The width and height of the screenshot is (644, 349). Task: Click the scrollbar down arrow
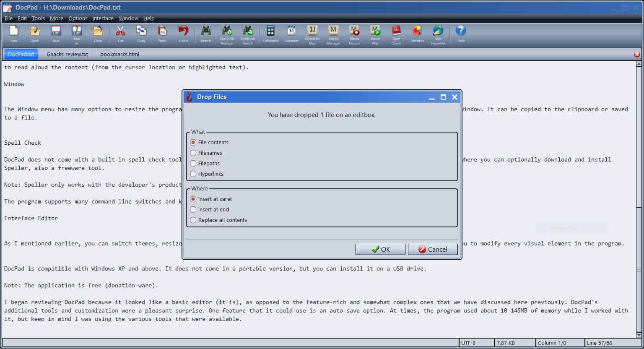click(639, 335)
